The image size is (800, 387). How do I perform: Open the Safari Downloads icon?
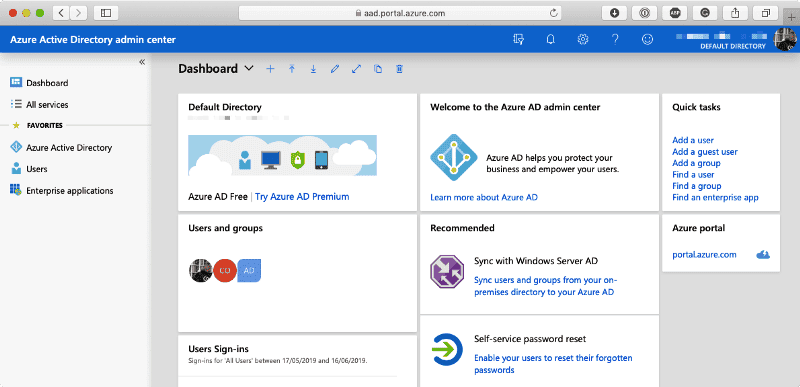(x=614, y=13)
